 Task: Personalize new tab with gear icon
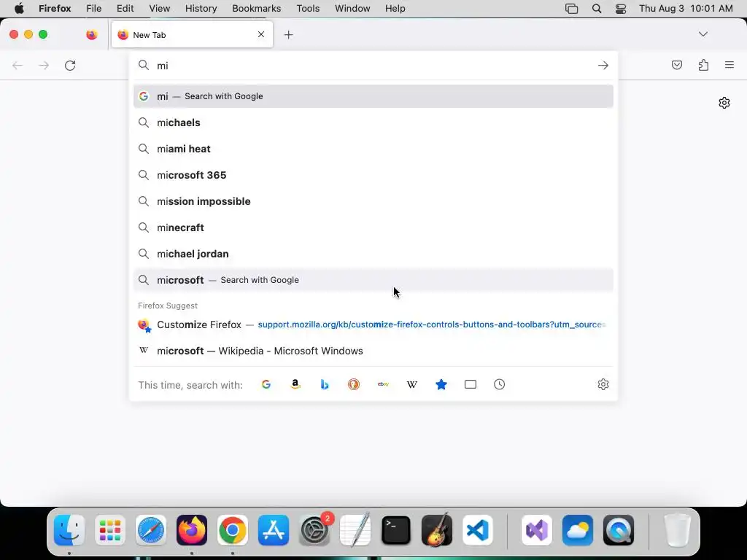click(724, 103)
